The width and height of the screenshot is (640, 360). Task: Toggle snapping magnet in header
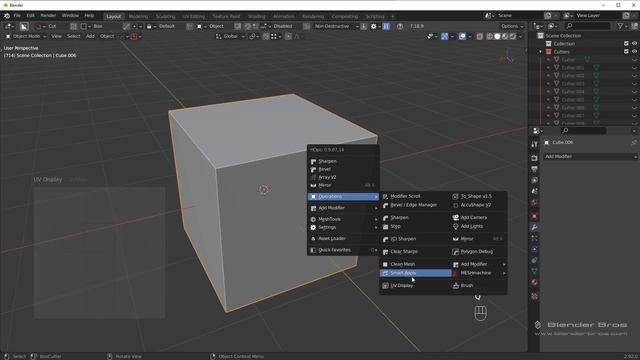click(266, 36)
